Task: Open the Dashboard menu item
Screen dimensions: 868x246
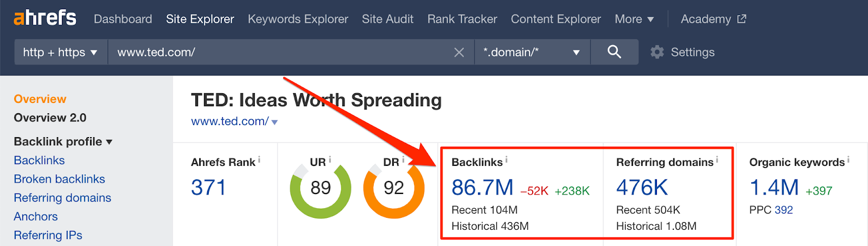Action: tap(123, 19)
